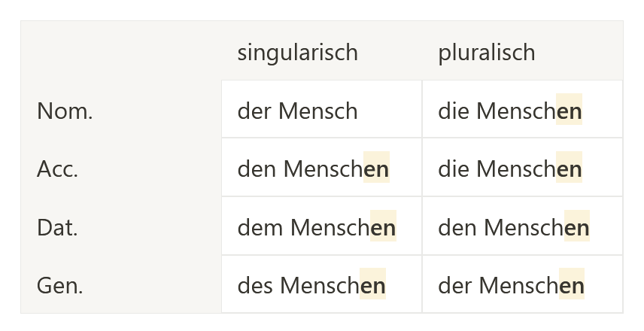Click dative plural cell 'den Menschen'
The height and width of the screenshot is (331, 644).
pos(522,226)
